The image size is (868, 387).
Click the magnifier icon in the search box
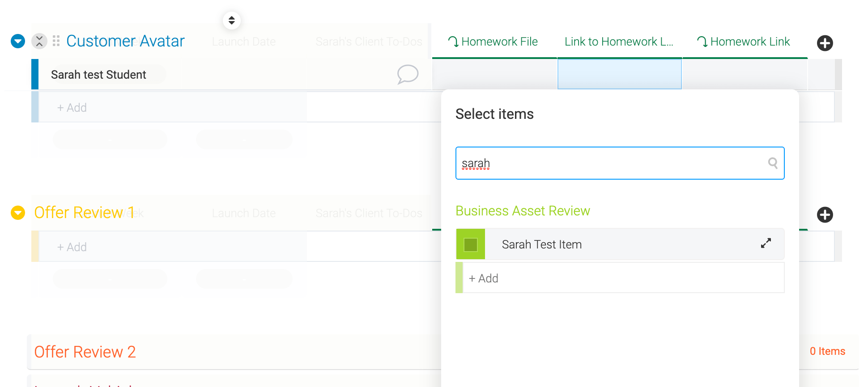773,163
